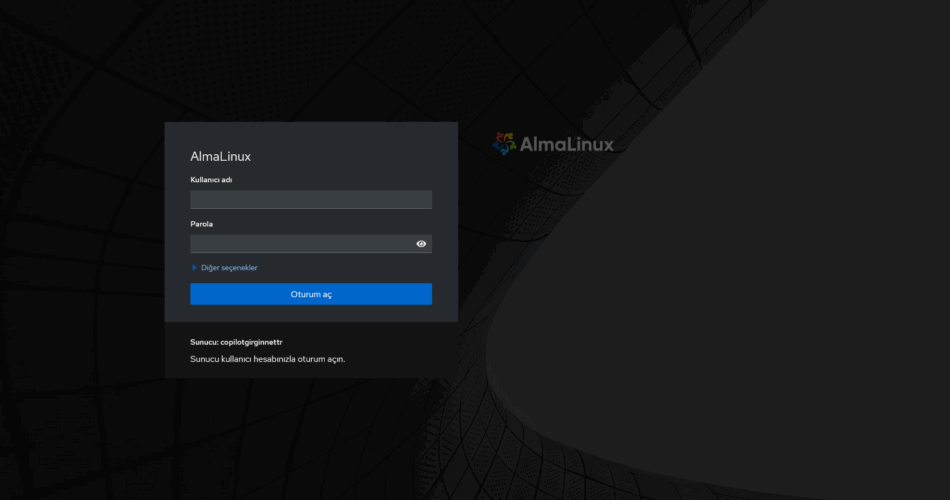Expand Diğer seçenekler options
This screenshot has height=500, width=950.
224,267
